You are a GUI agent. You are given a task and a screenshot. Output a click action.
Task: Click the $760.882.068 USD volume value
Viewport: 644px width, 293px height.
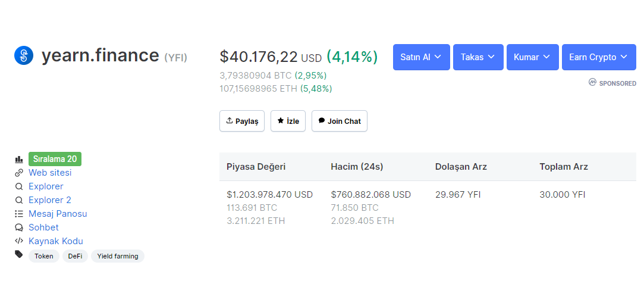point(371,195)
